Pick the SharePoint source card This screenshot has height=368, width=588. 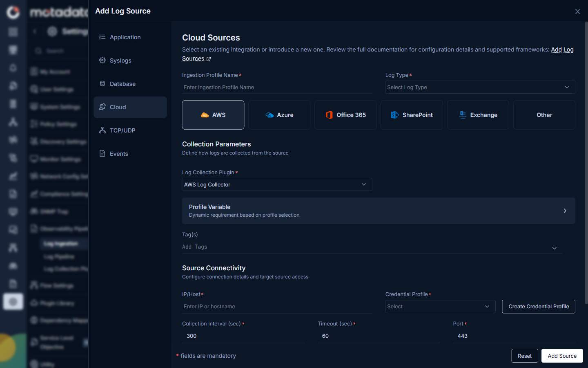pos(412,115)
